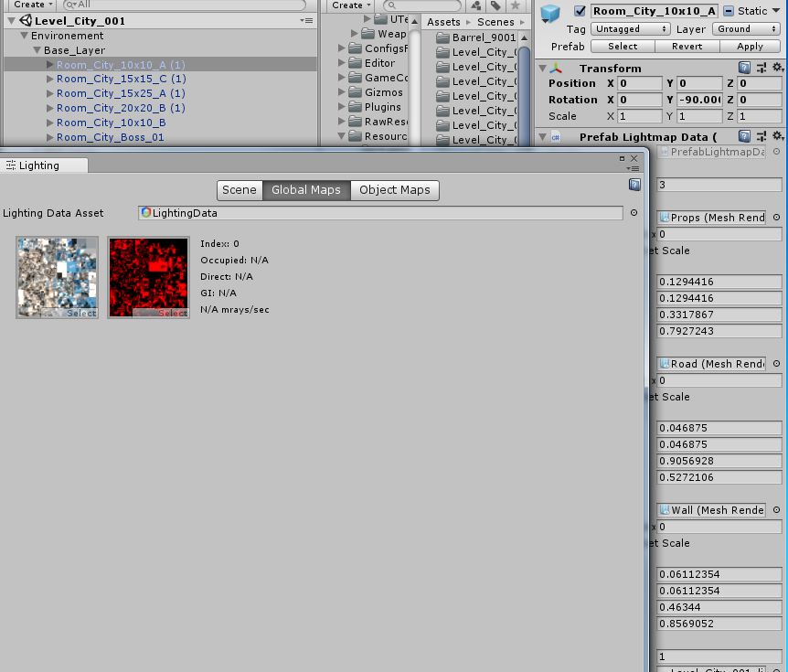
Task: Collapse Base_Layer node in Hierarchy
Action: (37, 50)
